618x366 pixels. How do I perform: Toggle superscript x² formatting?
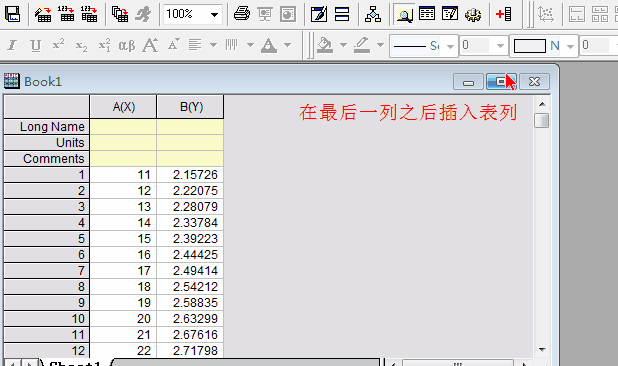[x=58, y=45]
